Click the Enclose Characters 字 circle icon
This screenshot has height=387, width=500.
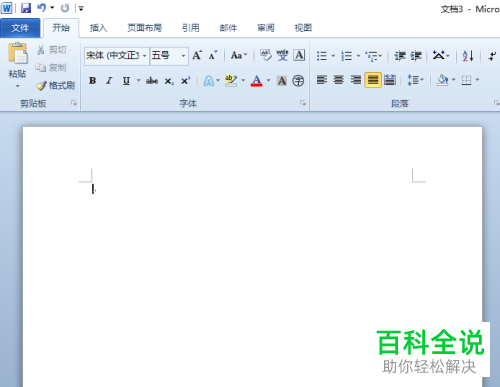(298, 81)
